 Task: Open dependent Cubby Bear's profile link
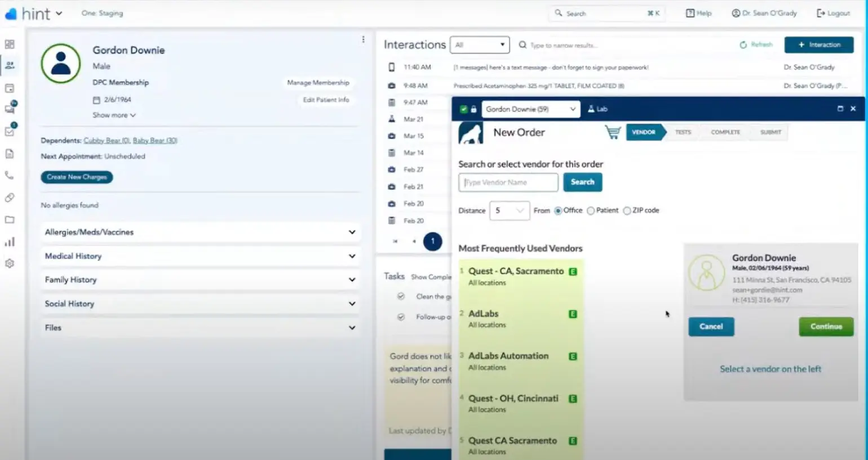click(106, 140)
